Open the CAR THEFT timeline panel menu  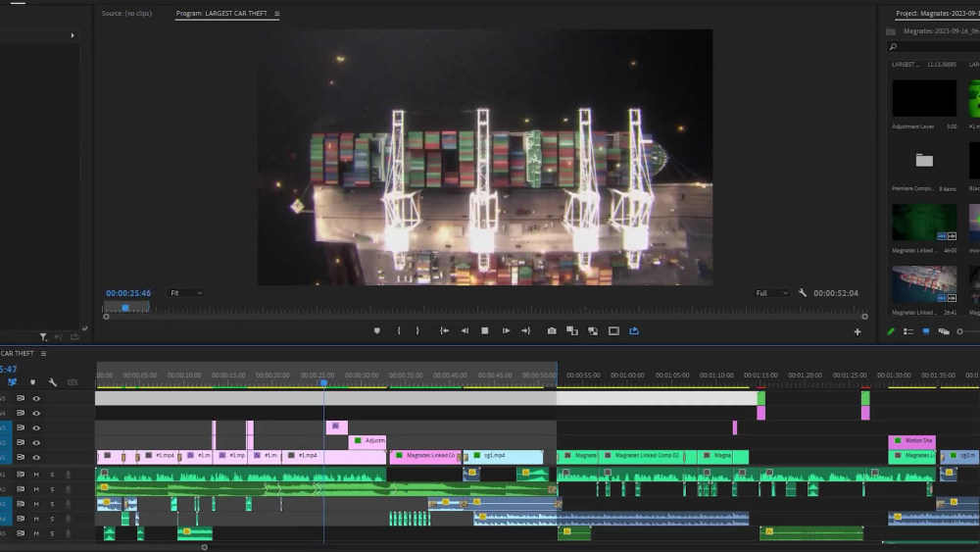(43, 353)
